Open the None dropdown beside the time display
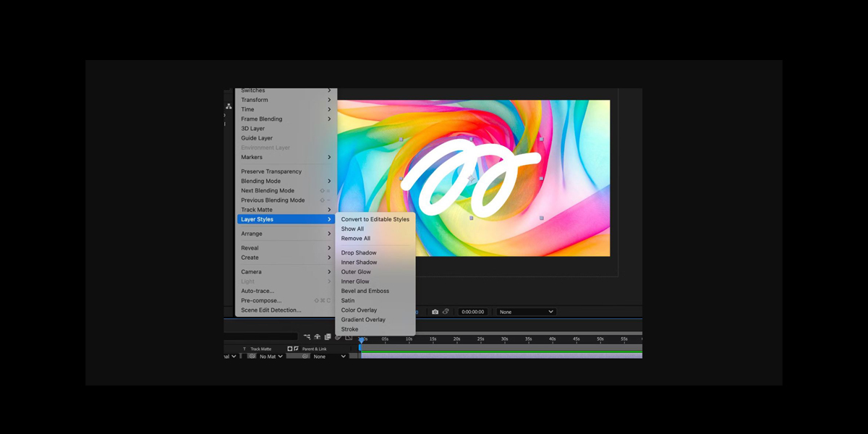The image size is (868, 434). (524, 312)
